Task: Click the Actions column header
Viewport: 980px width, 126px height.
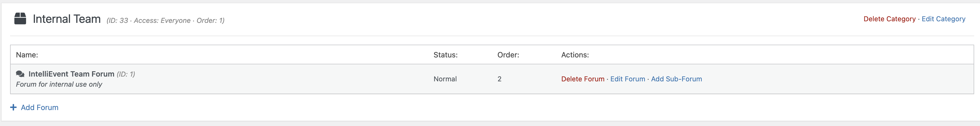Action: (574, 55)
